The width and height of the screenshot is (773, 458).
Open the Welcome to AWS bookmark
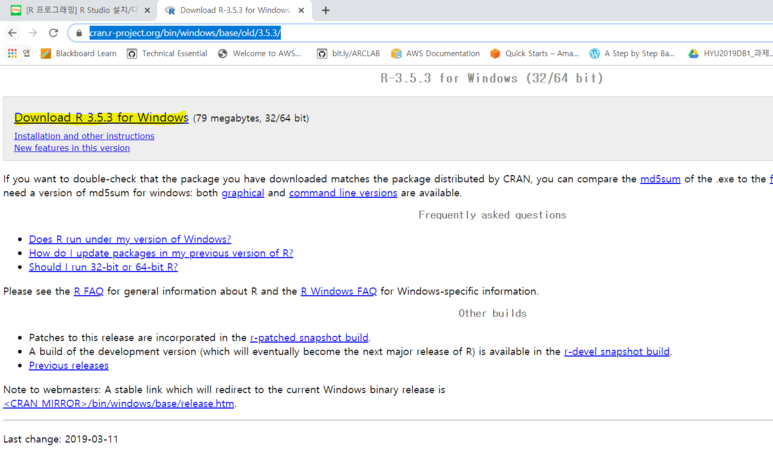tap(259, 53)
